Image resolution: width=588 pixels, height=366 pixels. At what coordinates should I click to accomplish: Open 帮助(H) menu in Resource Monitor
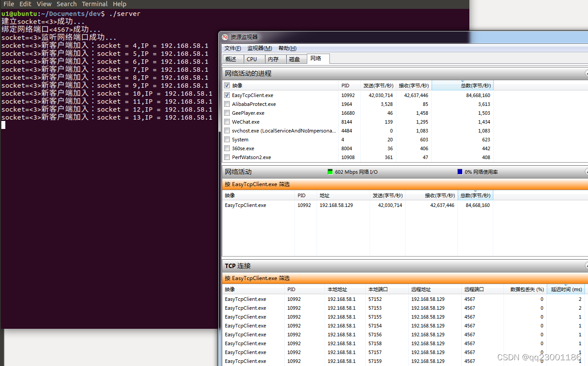pos(287,48)
